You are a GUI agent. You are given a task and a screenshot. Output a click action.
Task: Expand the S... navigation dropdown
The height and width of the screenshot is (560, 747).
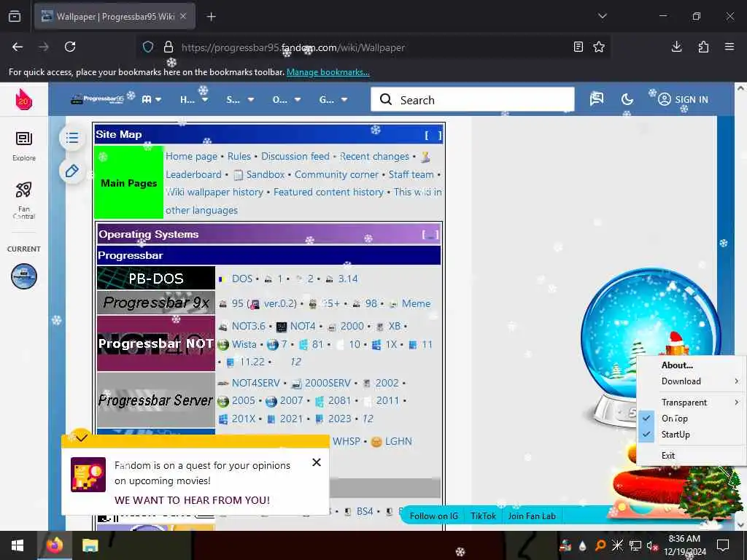click(x=240, y=99)
